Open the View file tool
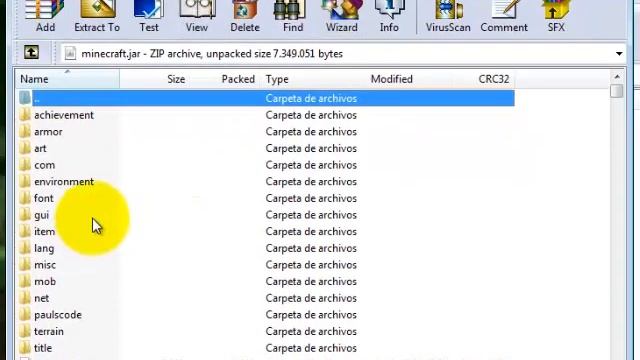The width and height of the screenshot is (640, 360). click(197, 16)
